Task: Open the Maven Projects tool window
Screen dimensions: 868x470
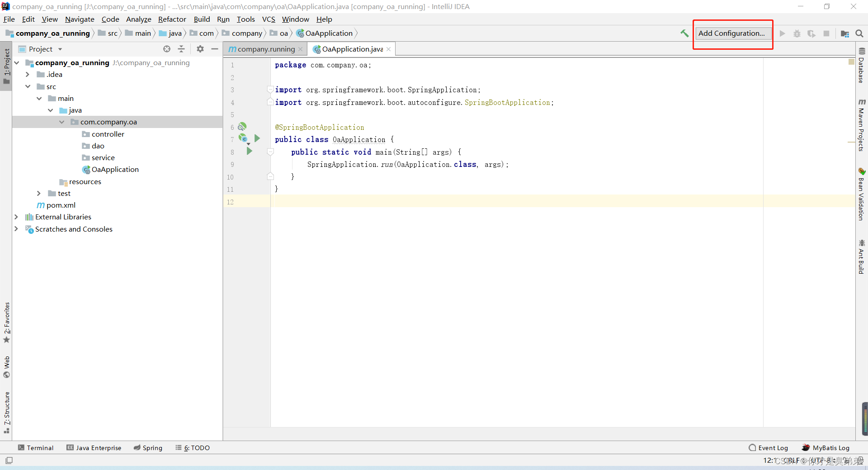Action: (x=862, y=125)
